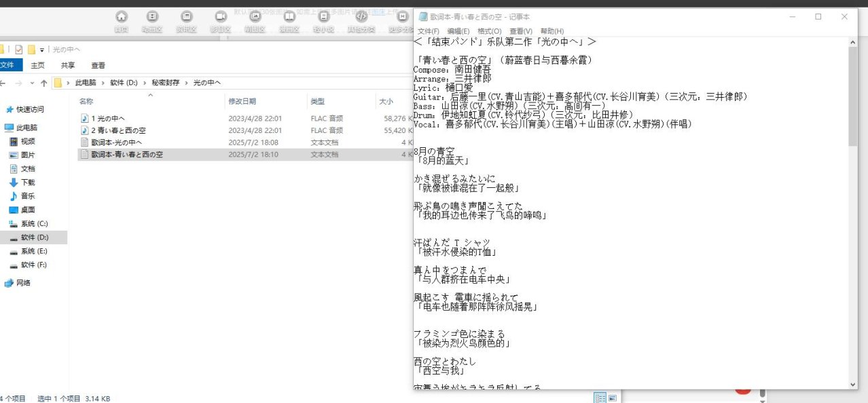Image resolution: width=868 pixels, height=403 pixels.
Task: Open the 格式(O) menu in Notepad
Action: [489, 31]
